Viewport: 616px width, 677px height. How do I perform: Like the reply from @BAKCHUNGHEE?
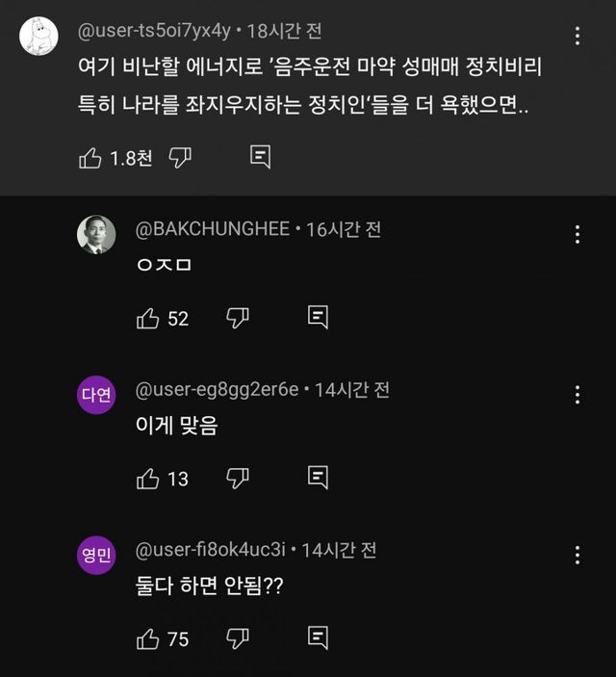148,318
